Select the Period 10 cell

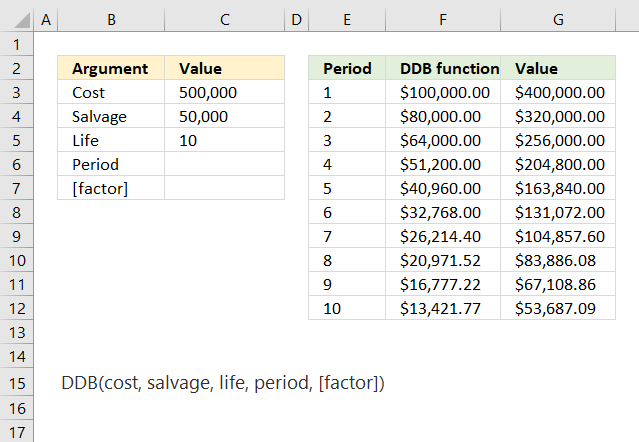tap(347, 308)
